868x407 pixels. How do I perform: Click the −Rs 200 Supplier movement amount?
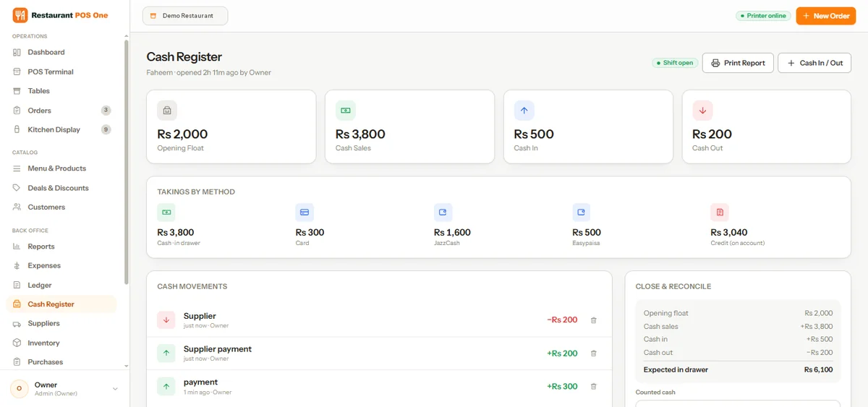tap(562, 320)
